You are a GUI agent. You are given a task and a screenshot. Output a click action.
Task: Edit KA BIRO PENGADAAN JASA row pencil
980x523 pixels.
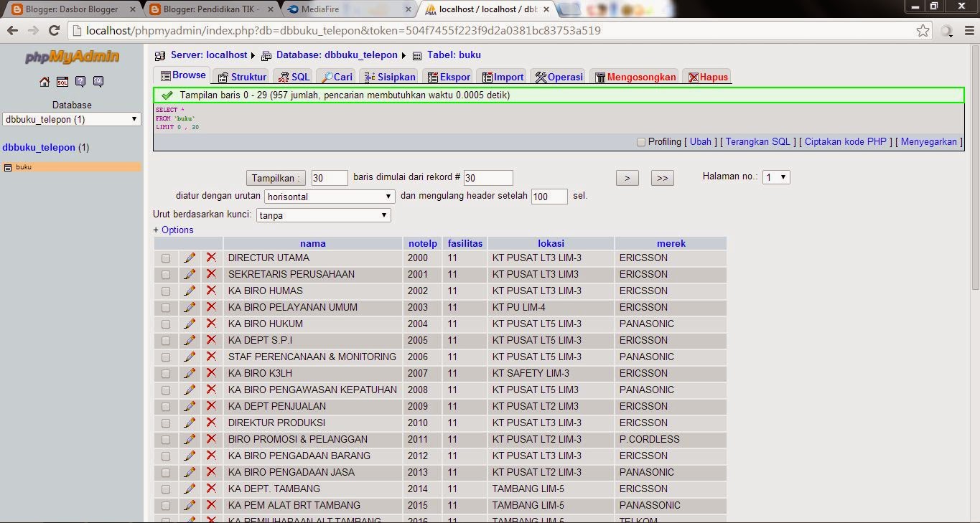(x=190, y=472)
